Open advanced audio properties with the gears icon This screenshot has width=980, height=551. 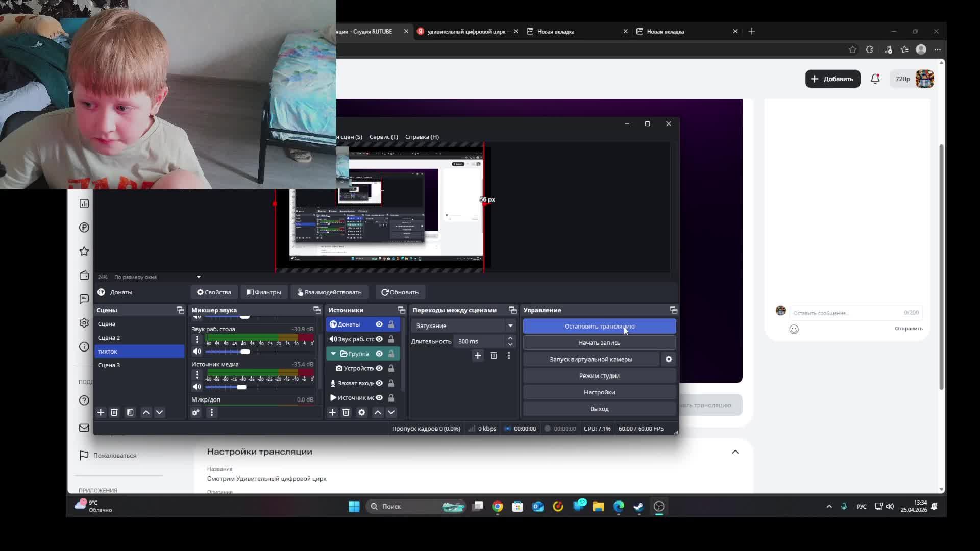pos(196,412)
